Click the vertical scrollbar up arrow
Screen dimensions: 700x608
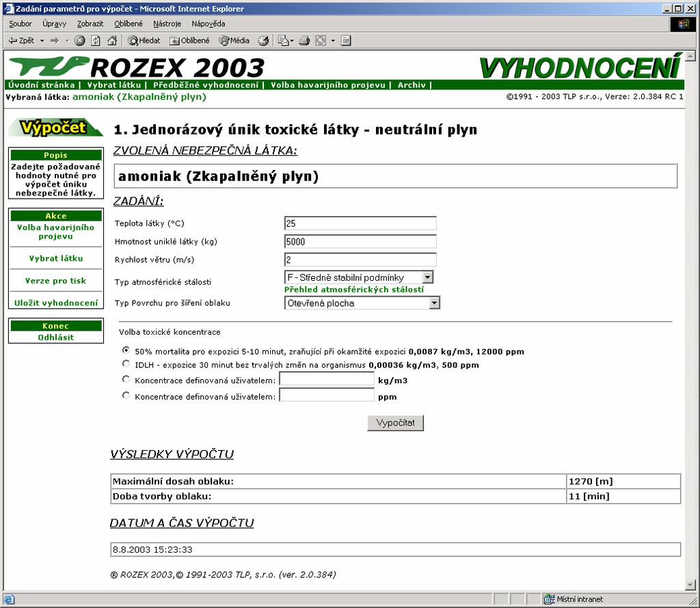pos(690,56)
